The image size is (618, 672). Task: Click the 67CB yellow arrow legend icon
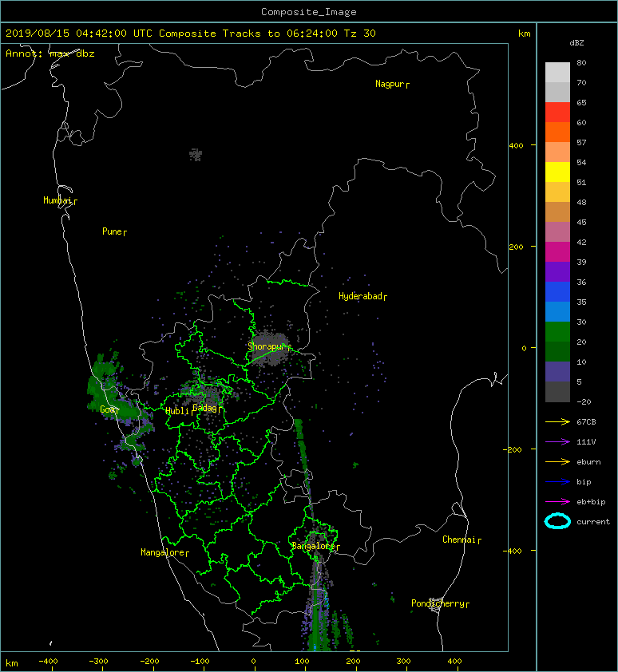(x=557, y=422)
